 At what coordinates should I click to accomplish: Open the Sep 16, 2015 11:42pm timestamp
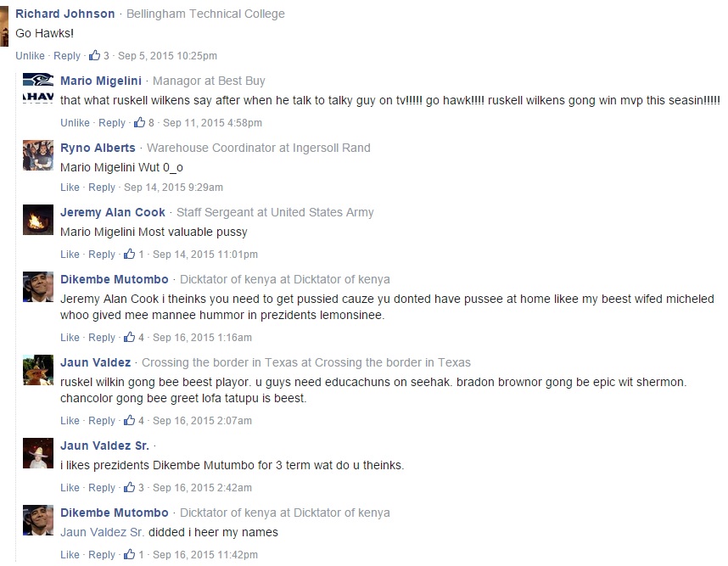(x=205, y=554)
